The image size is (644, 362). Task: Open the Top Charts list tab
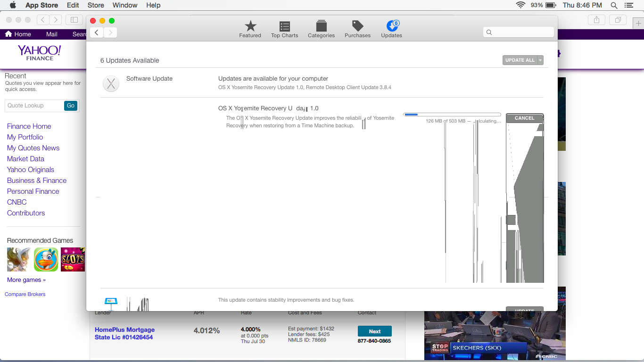(x=284, y=29)
